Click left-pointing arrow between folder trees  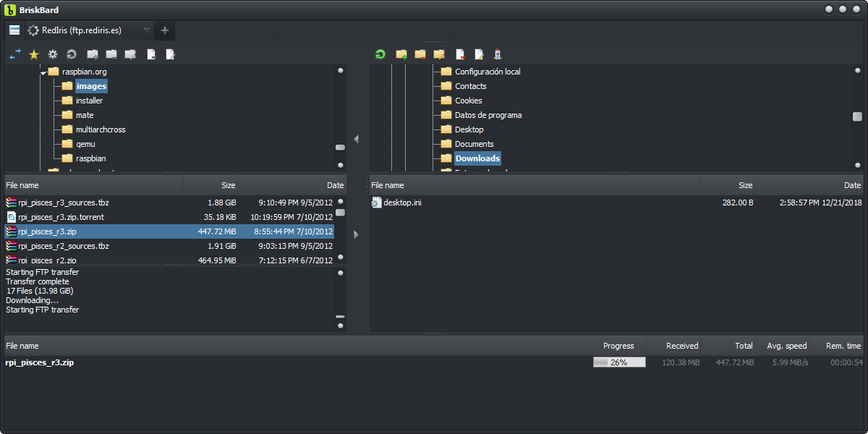coord(356,139)
